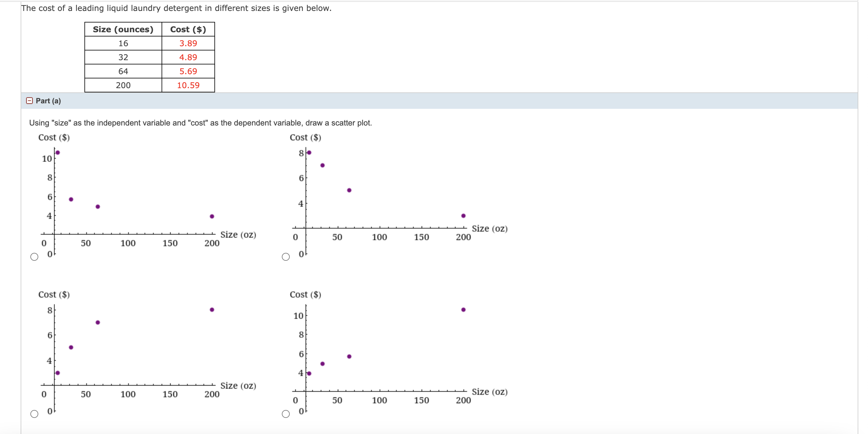Image resolution: width=868 pixels, height=434 pixels.
Task: Click the Cost ($) column header
Action: pos(186,29)
